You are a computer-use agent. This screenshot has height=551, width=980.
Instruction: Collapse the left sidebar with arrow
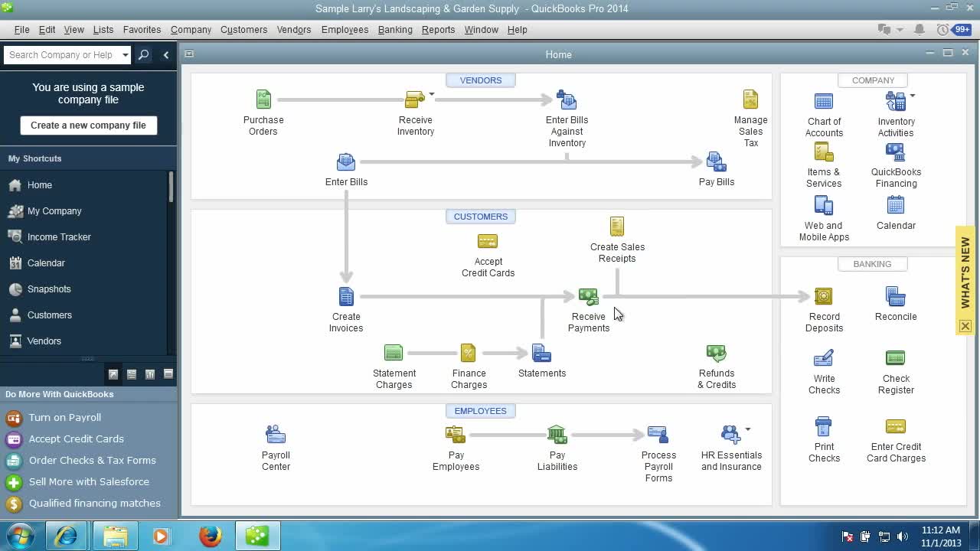(166, 55)
